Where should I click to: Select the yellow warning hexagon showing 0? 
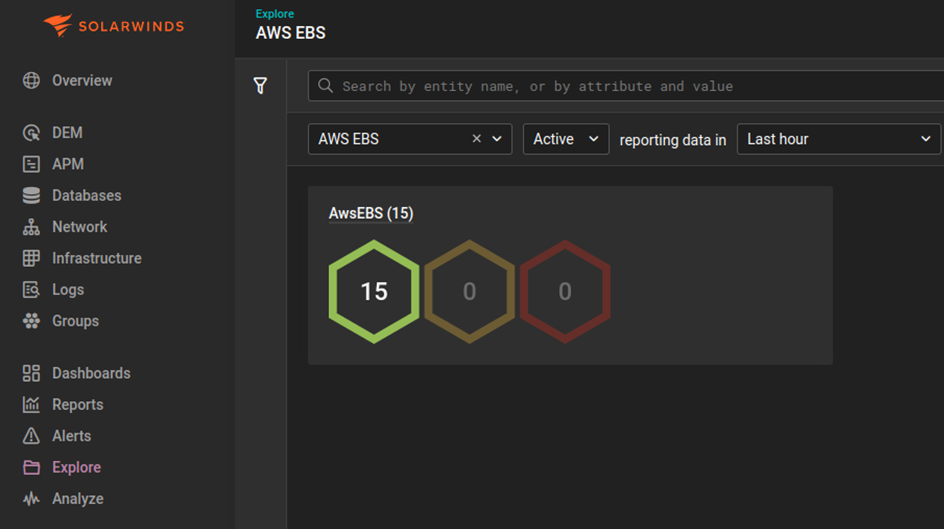pos(470,291)
